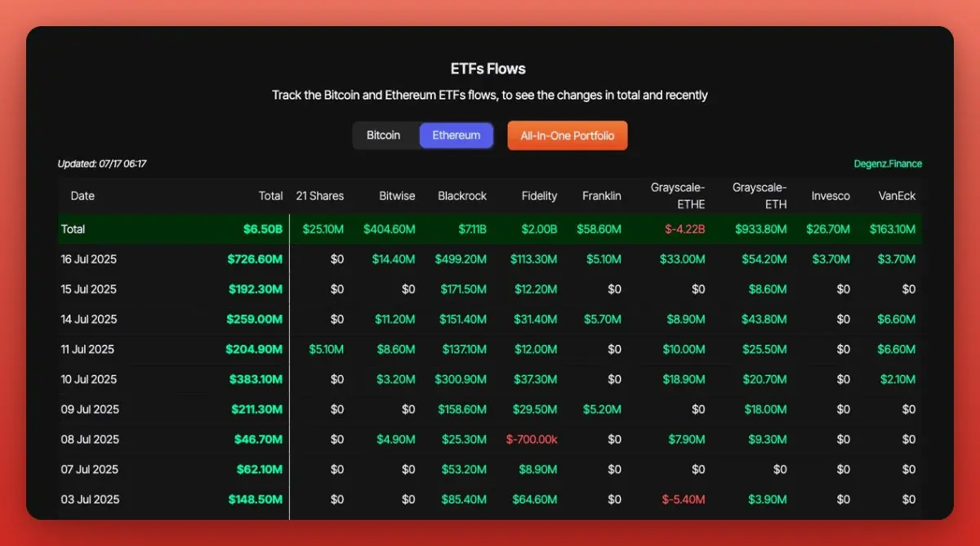Select the Ethereum tab

[x=457, y=136]
